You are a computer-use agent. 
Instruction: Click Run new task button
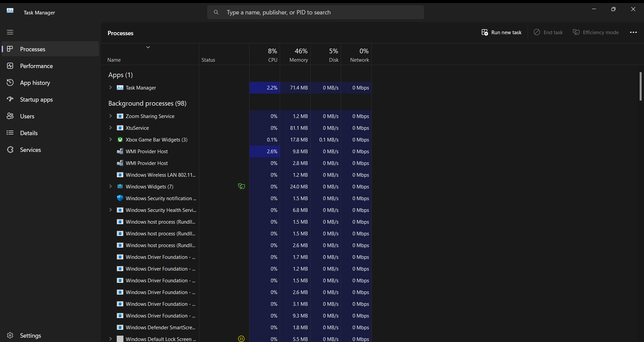[501, 32]
